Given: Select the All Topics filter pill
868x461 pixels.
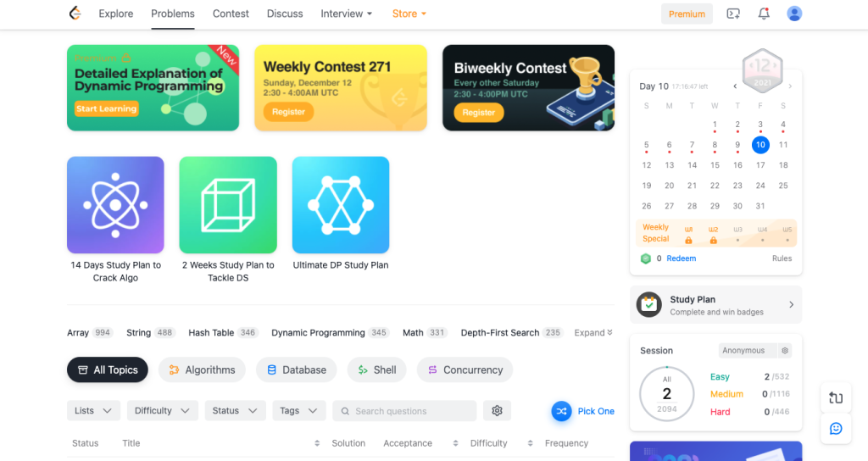Looking at the screenshot, I should click(x=108, y=369).
